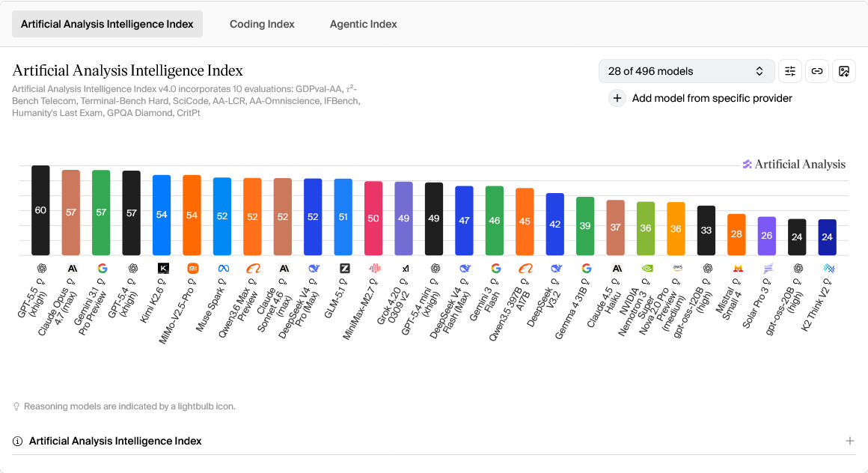Click the OpenAI logo under GPT-5.4 (xhigh)
868x473 pixels.
coord(132,268)
